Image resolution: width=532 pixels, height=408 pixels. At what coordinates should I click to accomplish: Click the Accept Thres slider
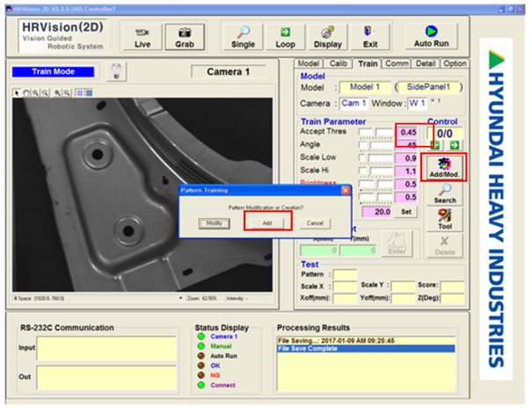click(376, 133)
